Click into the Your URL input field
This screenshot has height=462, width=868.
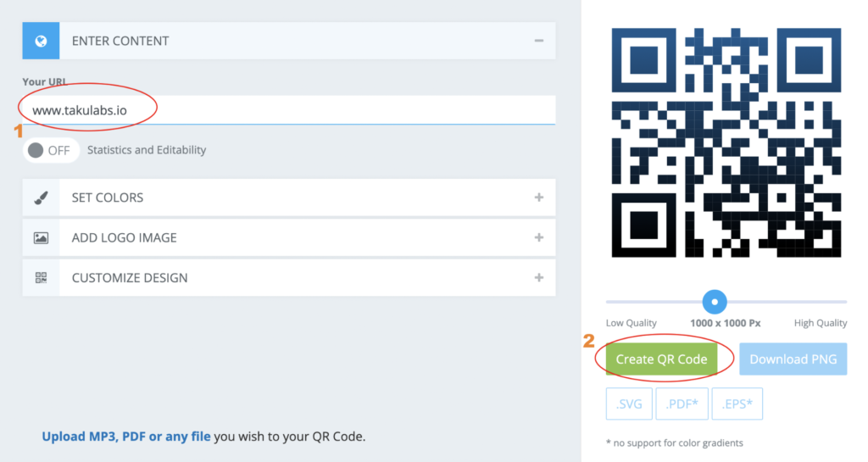(289, 110)
